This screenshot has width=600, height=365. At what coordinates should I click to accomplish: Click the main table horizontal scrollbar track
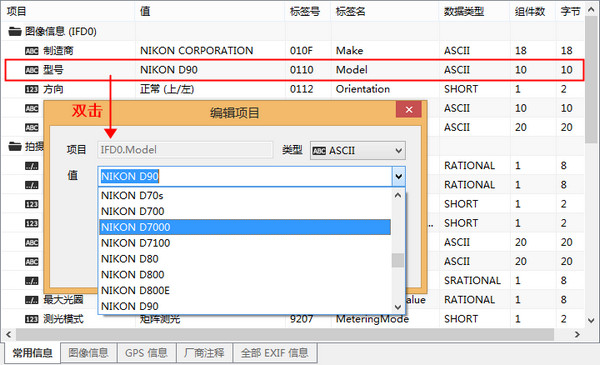coord(293,335)
